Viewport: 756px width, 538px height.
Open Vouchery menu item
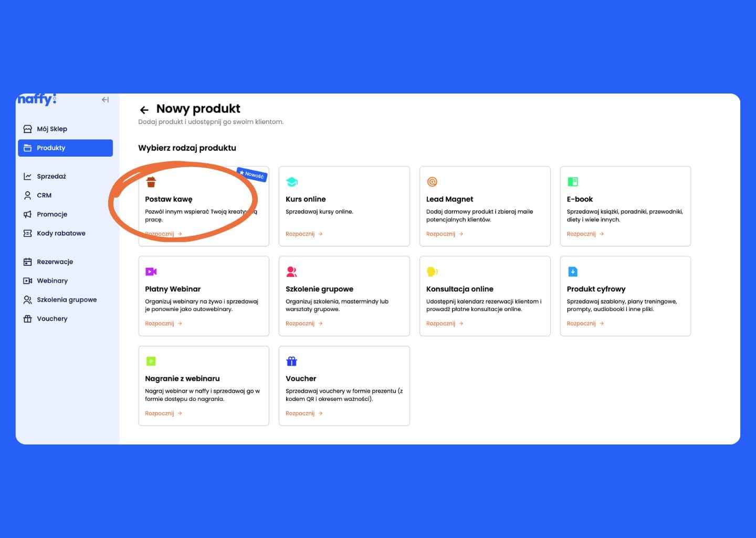click(x=65, y=318)
